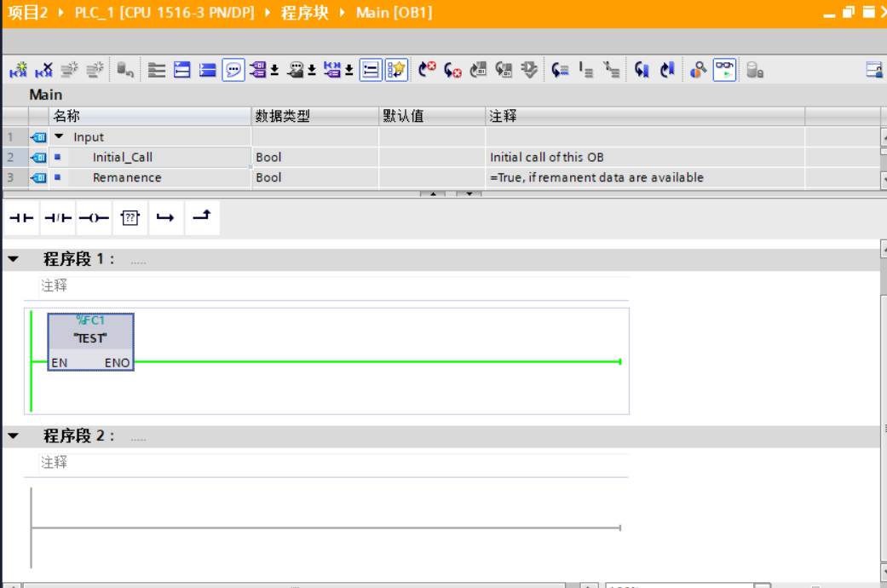Collapse the Input variable group
This screenshot has width=887, height=588.
point(59,135)
